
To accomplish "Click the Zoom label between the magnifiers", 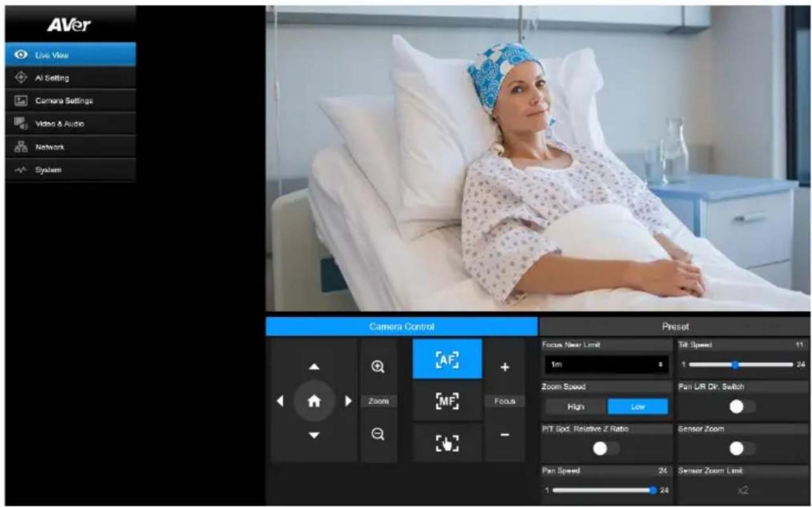I will click(379, 401).
